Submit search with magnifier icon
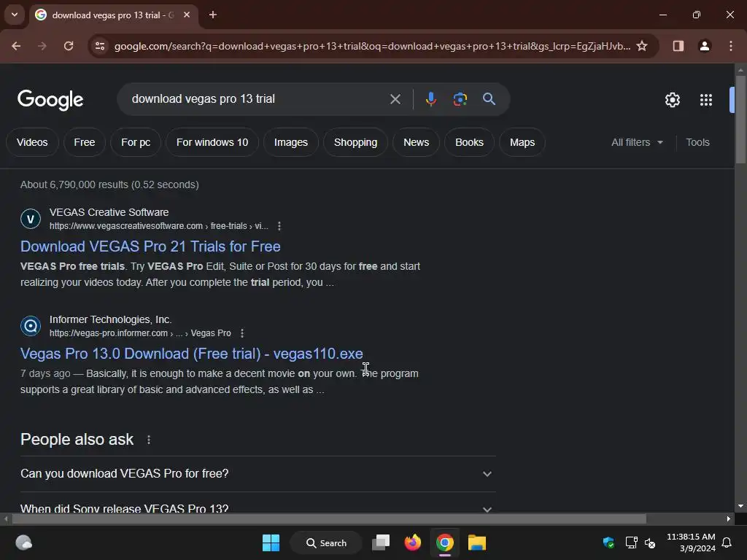 489,99
